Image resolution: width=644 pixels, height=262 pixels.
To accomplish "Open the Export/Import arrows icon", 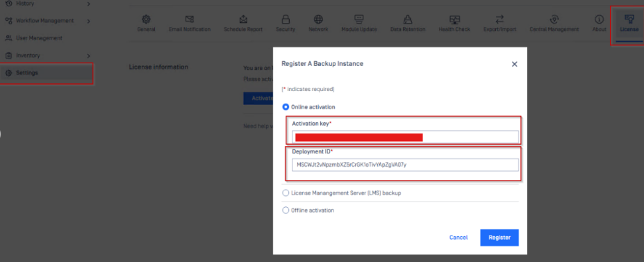I will coord(499,19).
